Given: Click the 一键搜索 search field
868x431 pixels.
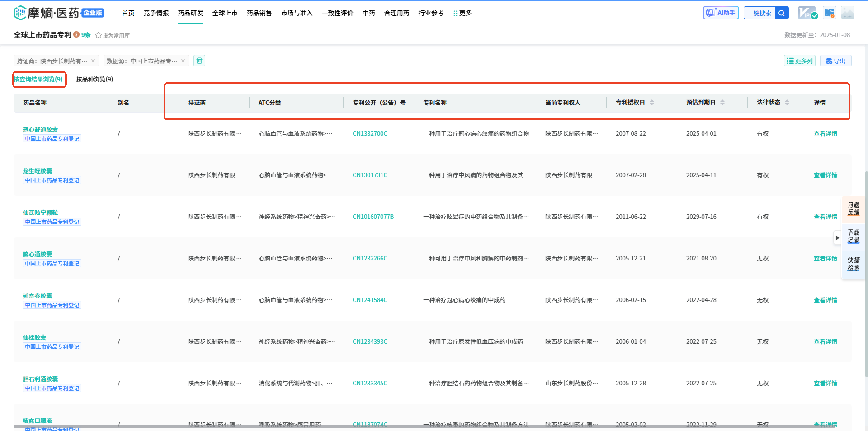Looking at the screenshot, I should (x=759, y=13).
